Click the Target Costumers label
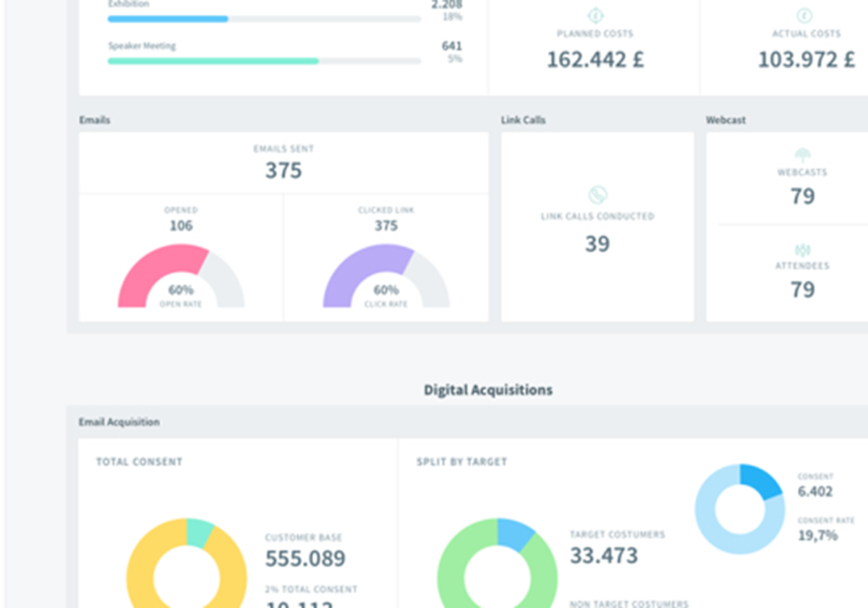Screen dimensions: 868x608 [618, 535]
